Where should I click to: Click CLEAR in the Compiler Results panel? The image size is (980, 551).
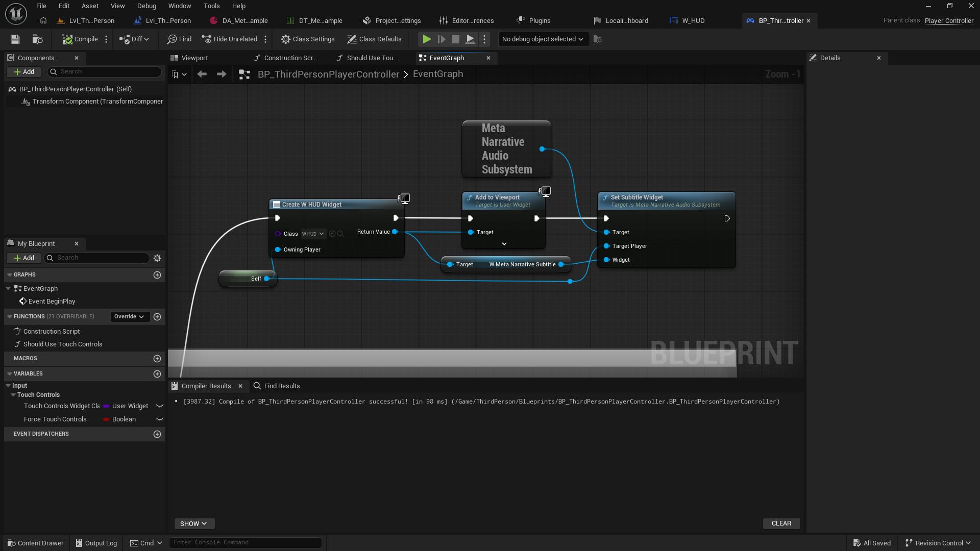click(781, 523)
